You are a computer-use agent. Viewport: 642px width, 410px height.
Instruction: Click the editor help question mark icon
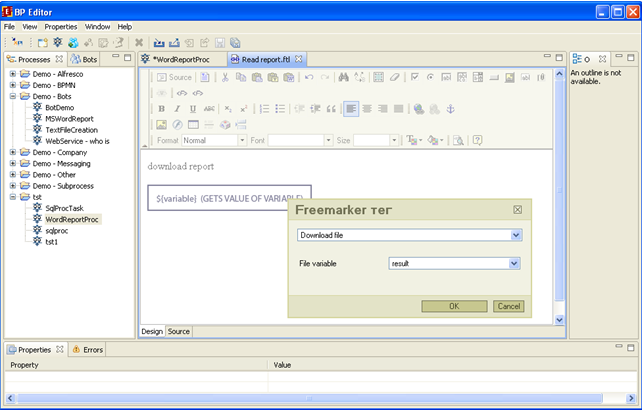click(x=477, y=140)
